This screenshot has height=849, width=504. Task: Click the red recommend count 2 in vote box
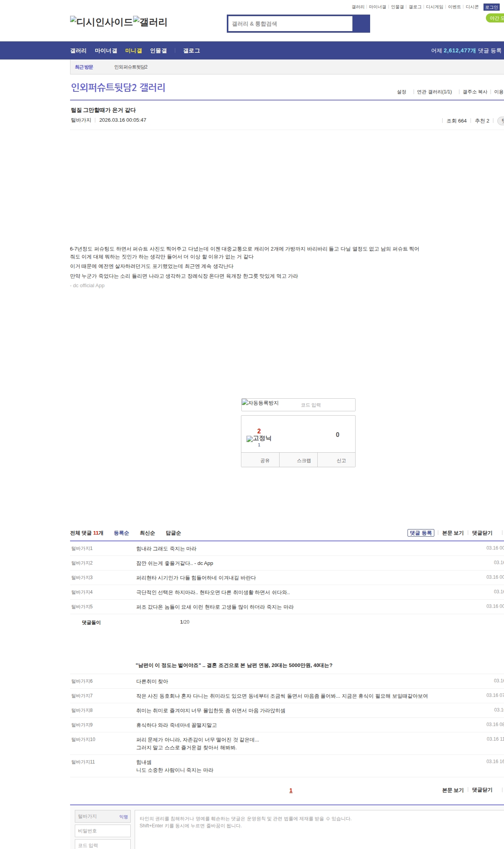pos(259,431)
